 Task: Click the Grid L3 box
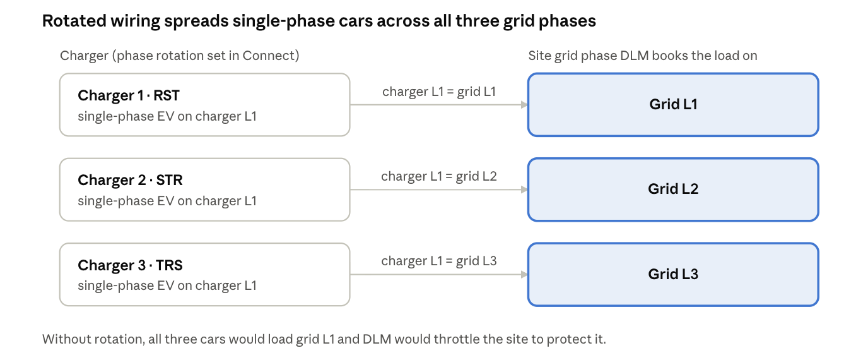pyautogui.click(x=673, y=275)
